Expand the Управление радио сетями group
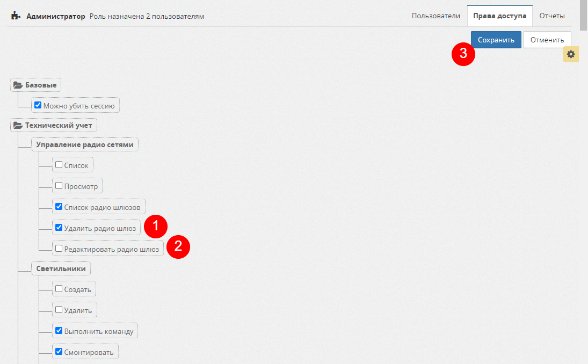Viewport: 588px width, 364px height. 85,145
